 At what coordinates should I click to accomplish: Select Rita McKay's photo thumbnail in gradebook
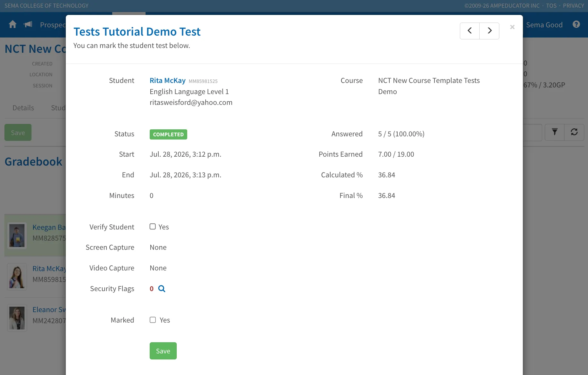[17, 277]
